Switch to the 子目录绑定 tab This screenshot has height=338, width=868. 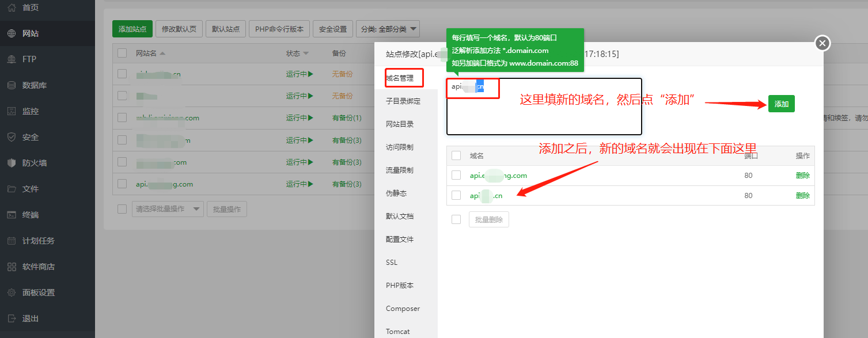[x=403, y=101]
